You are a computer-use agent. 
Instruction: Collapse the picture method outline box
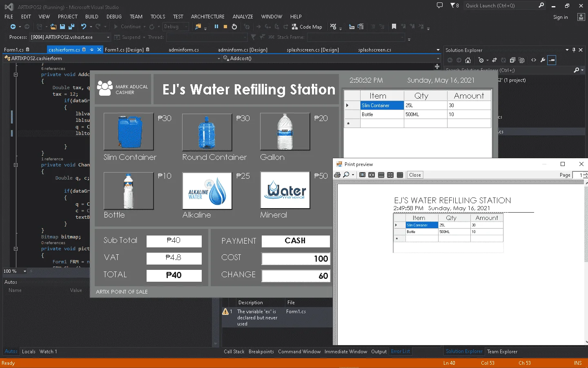tap(16, 249)
